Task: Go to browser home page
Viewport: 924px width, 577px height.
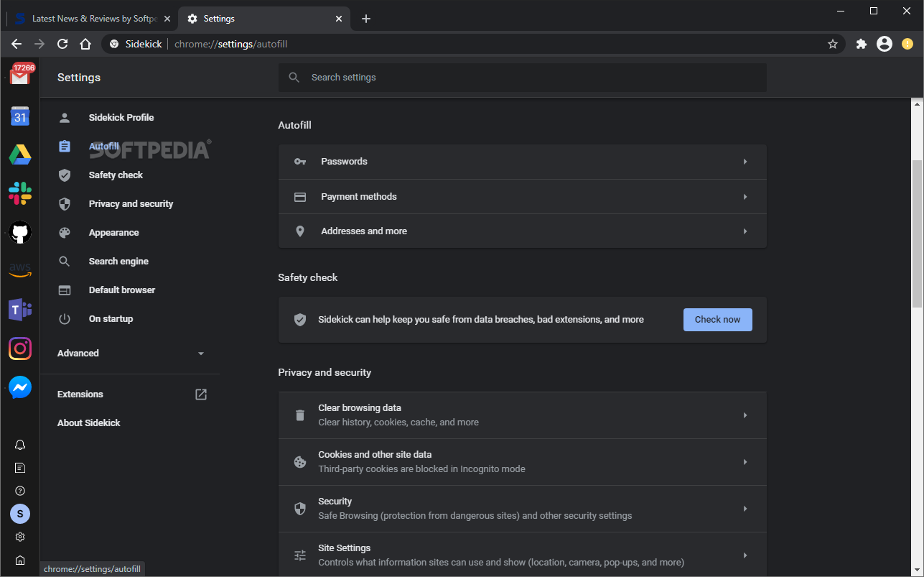Action: pyautogui.click(x=85, y=44)
